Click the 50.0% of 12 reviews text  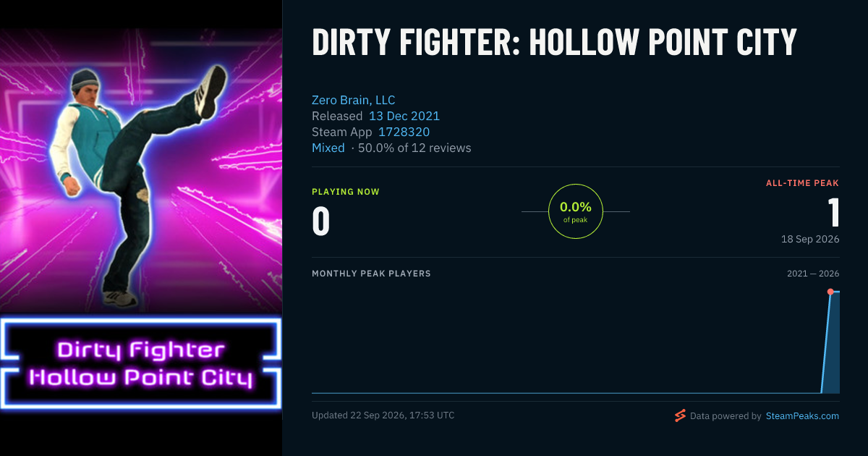(415, 148)
